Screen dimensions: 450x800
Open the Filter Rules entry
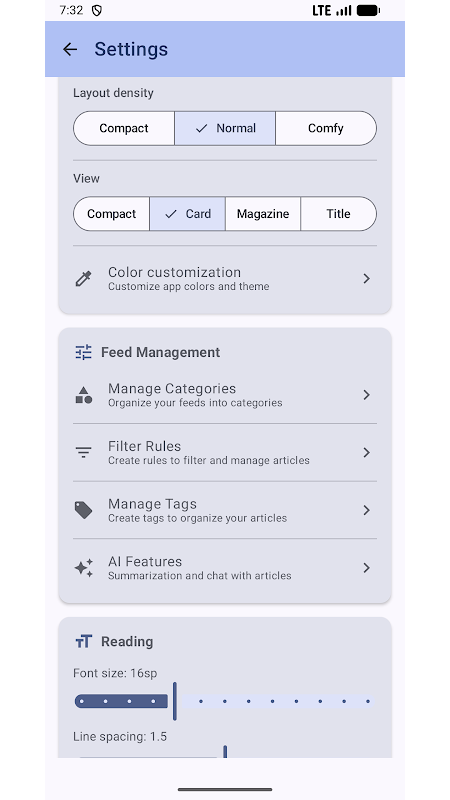[225, 453]
